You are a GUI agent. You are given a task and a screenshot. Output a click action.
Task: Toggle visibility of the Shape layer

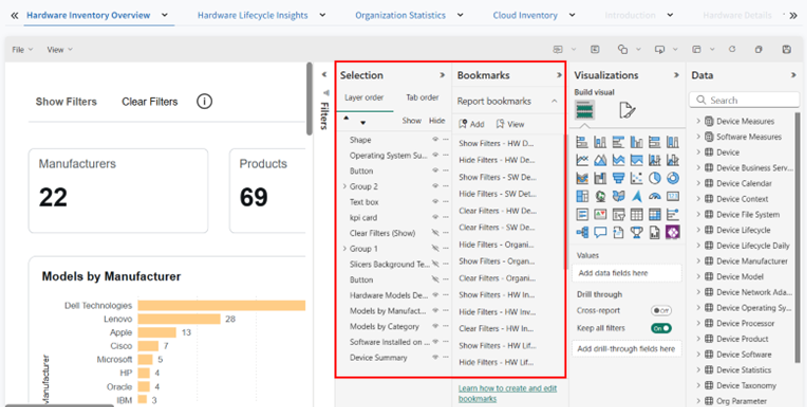[433, 140]
